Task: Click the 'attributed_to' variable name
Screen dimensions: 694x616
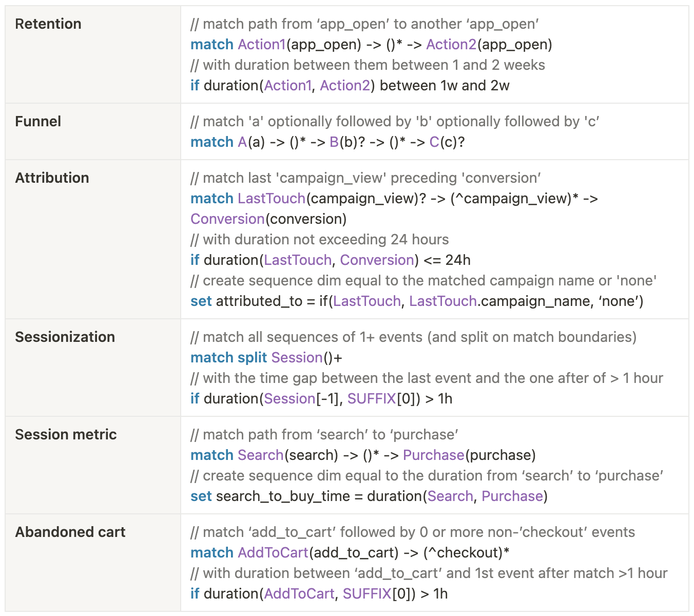Action: pos(259,301)
